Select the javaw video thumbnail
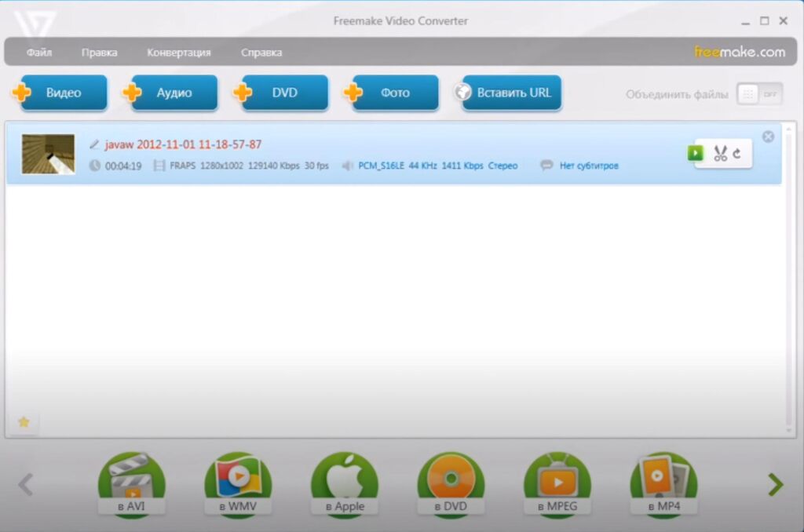Screen dimensions: 804x532 tap(48, 154)
